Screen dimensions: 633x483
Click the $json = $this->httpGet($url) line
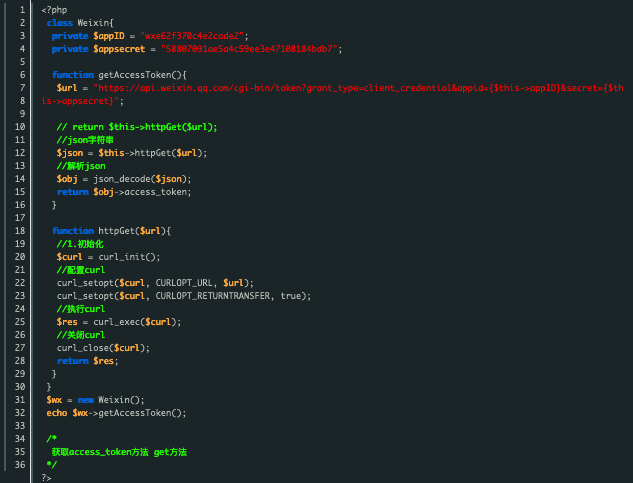tap(132, 153)
